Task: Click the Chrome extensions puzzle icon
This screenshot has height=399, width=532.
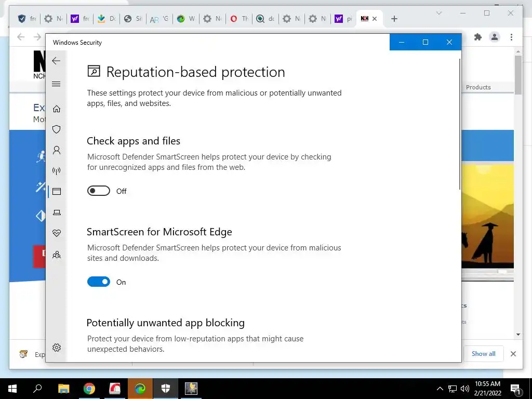Action: coord(478,37)
